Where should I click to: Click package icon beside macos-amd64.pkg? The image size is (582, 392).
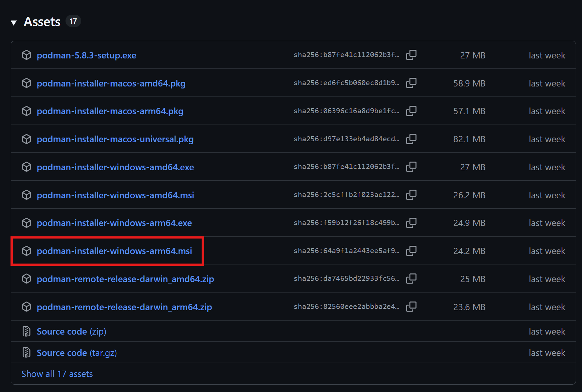26,83
